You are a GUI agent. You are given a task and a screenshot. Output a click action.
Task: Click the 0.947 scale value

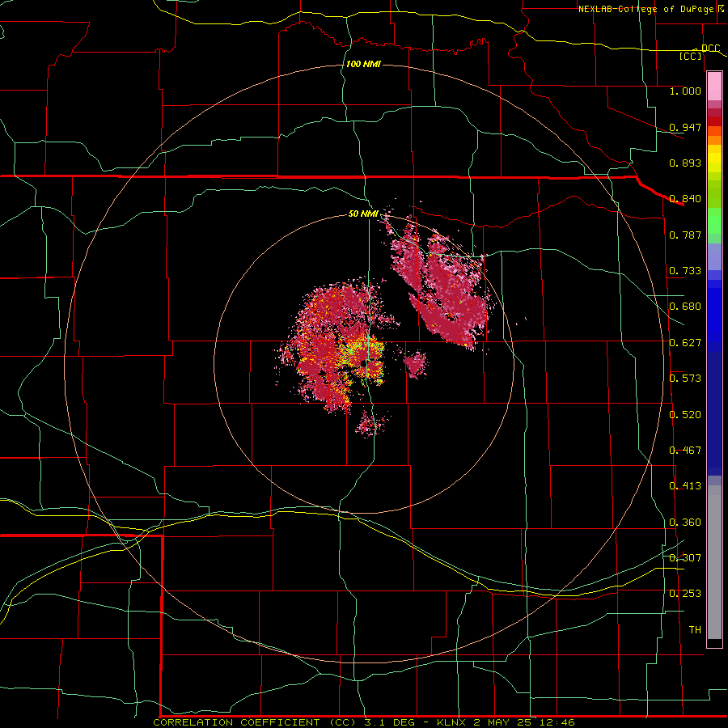pos(685,127)
